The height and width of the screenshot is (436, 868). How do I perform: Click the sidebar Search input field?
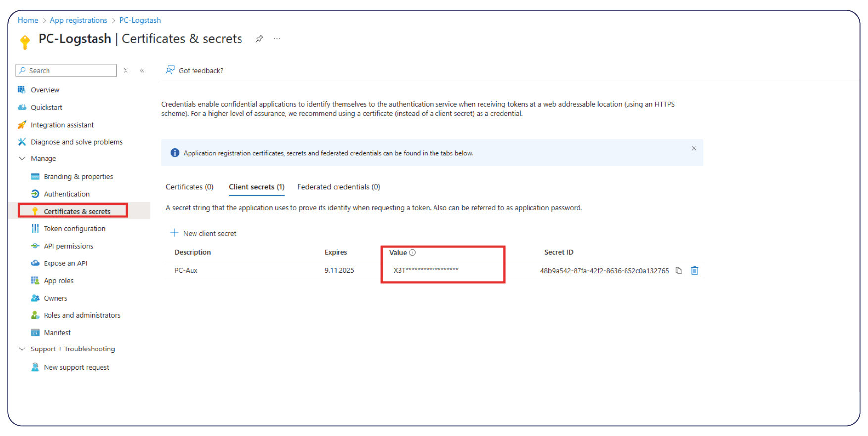coord(66,70)
